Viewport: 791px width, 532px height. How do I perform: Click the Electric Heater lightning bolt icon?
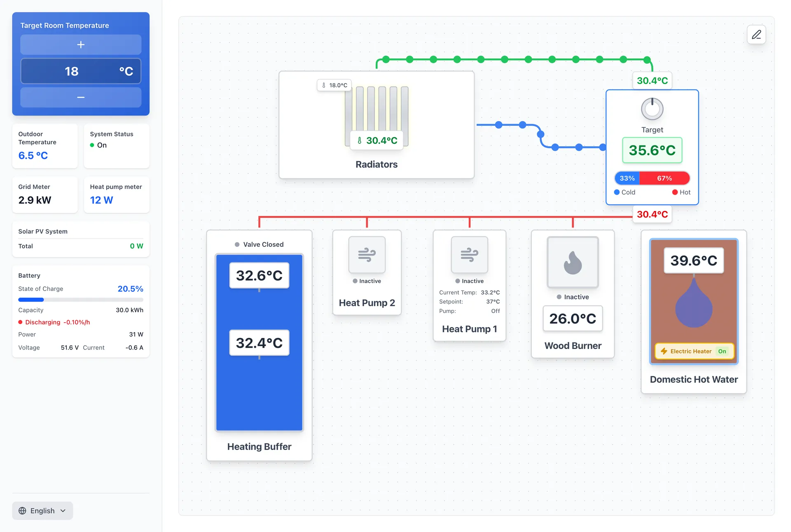(x=664, y=351)
